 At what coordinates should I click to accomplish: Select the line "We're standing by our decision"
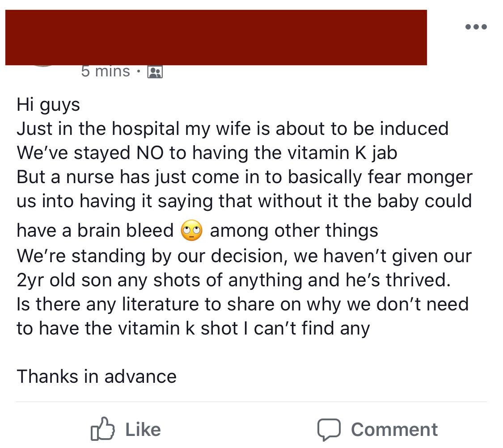pyautogui.click(x=244, y=256)
